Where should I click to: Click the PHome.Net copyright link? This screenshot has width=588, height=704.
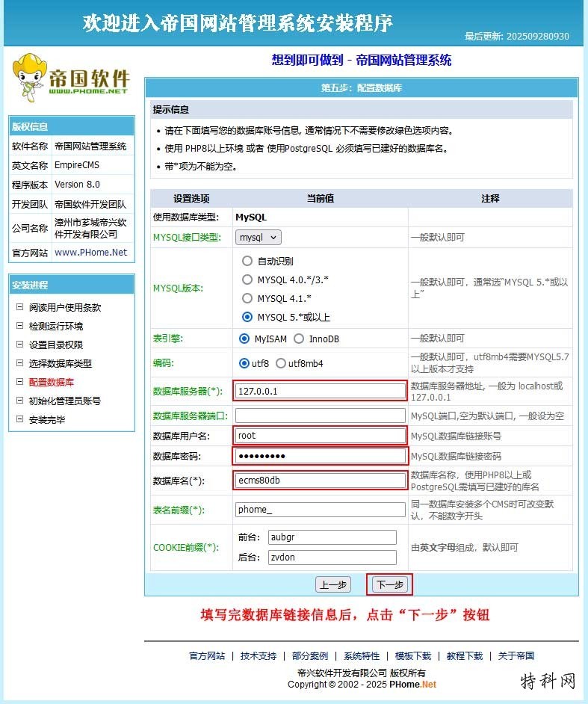(412, 685)
